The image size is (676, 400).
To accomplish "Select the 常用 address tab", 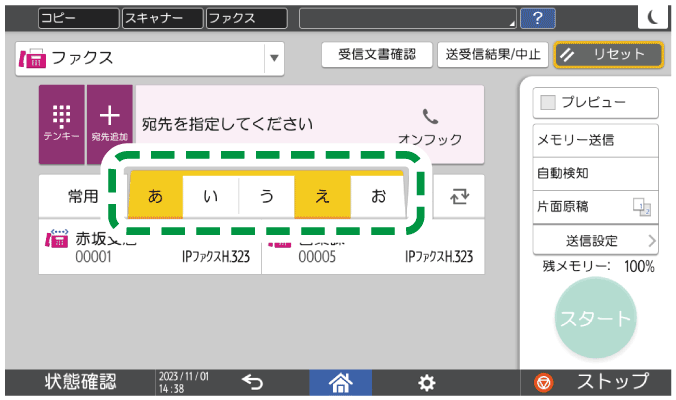I will [x=83, y=197].
